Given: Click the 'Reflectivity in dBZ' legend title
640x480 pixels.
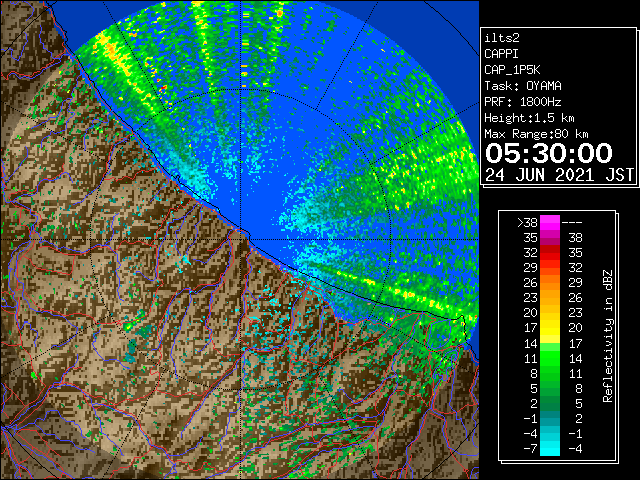Looking at the screenshot, I should coord(607,336).
